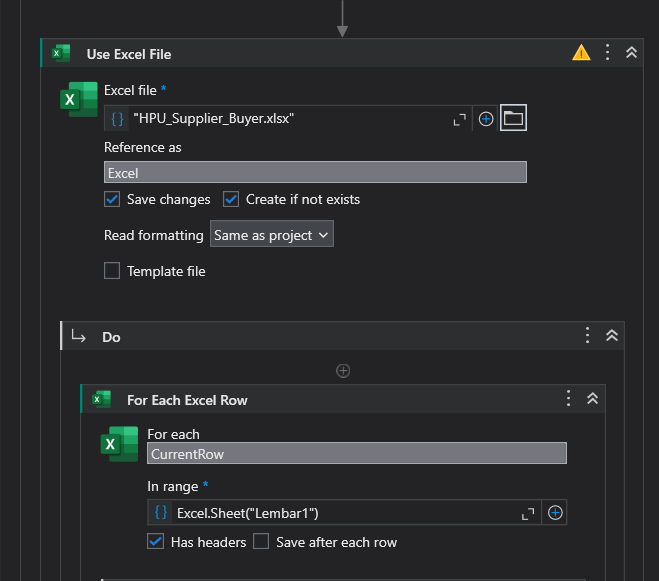The image size is (659, 581).
Task: Collapse the Do sequence block
Action: click(x=612, y=335)
